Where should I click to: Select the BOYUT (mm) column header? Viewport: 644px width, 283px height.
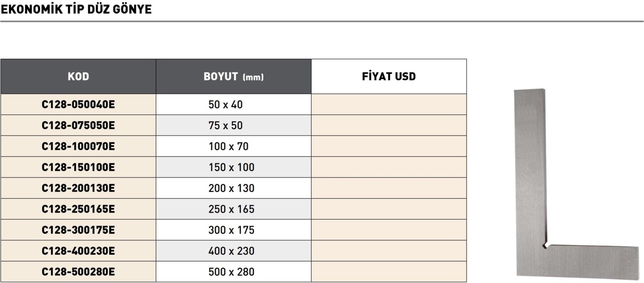pos(233,77)
